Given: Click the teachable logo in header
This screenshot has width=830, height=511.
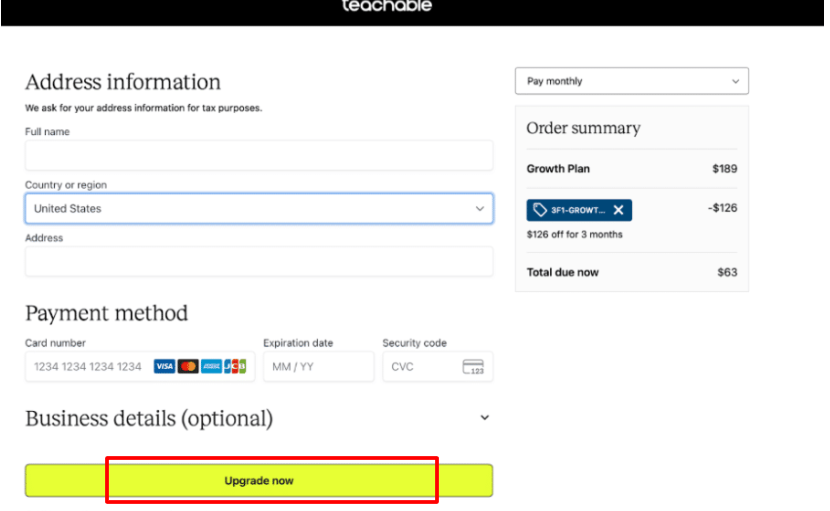Looking at the screenshot, I should coord(387,6).
